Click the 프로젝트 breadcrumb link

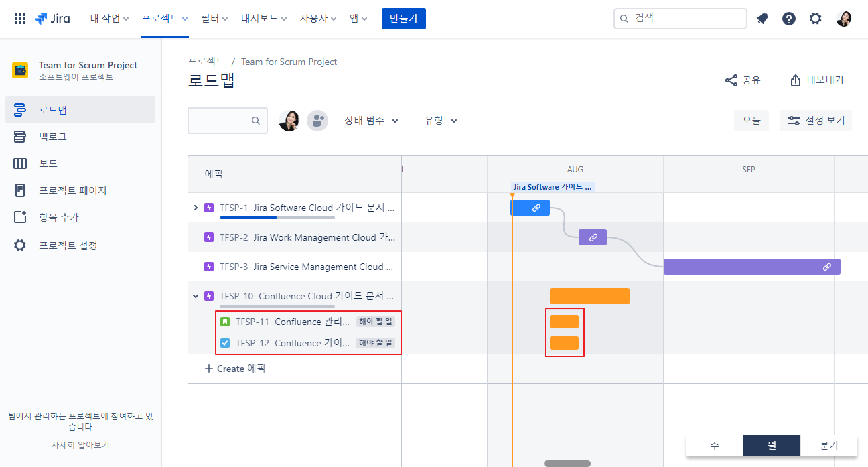206,62
